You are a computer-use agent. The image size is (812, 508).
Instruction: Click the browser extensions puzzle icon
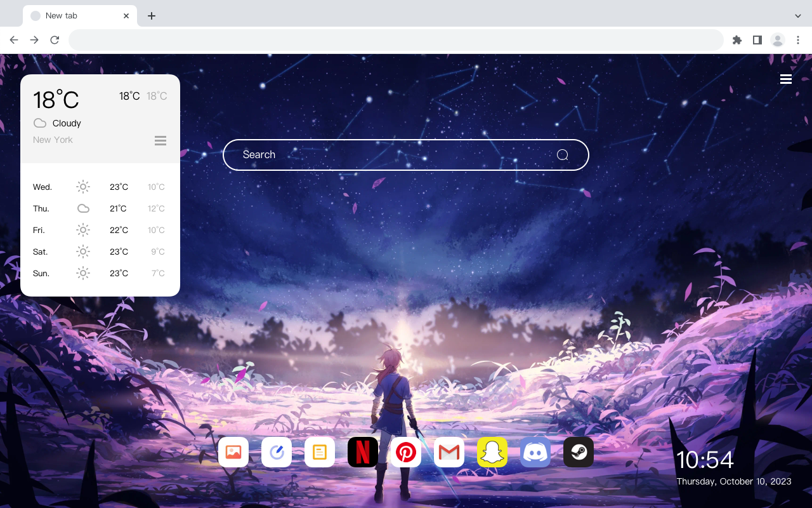(x=737, y=39)
